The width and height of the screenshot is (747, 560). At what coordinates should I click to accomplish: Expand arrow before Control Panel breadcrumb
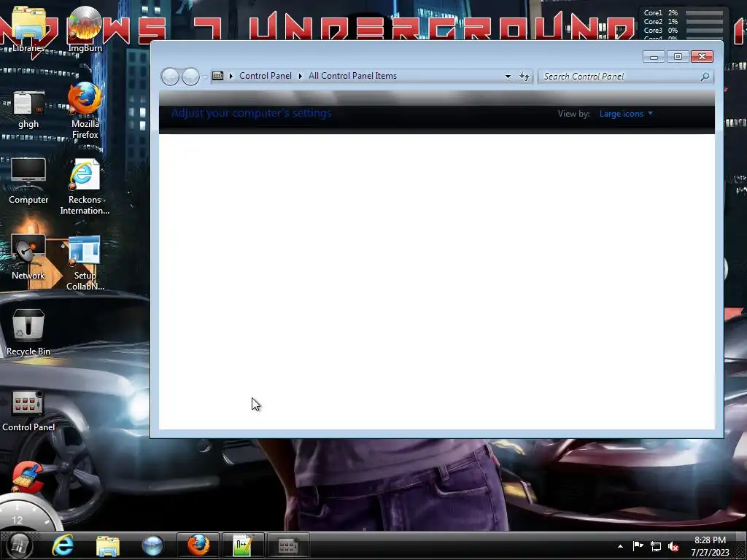pos(231,76)
